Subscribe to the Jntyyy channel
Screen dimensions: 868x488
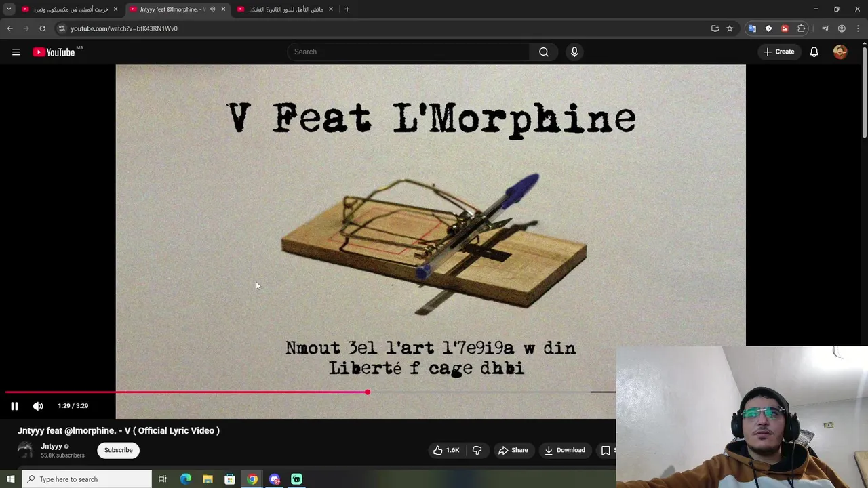click(x=119, y=450)
